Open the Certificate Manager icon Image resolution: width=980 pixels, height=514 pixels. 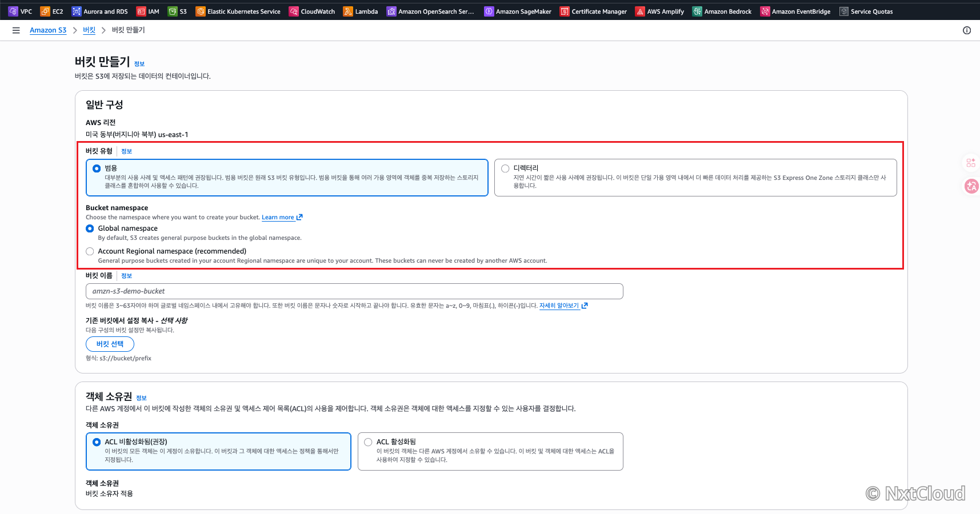pyautogui.click(x=565, y=11)
